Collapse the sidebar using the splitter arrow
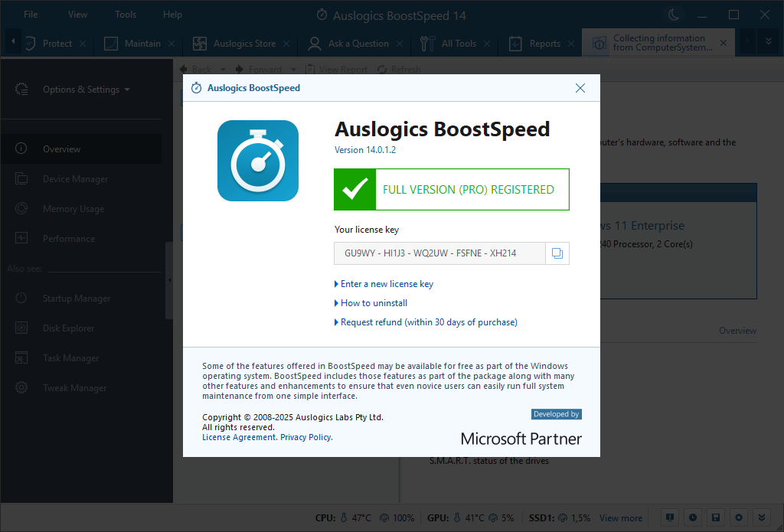The image size is (784, 532). (169, 280)
